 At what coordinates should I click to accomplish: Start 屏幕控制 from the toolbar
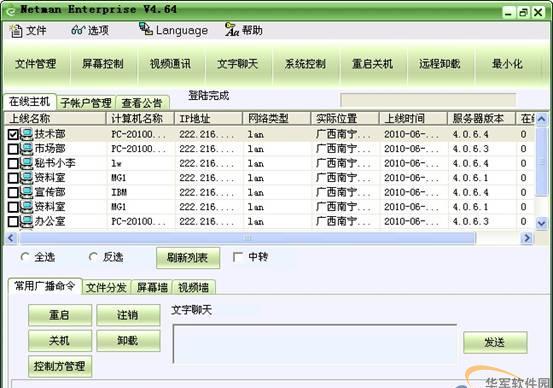[x=103, y=64]
